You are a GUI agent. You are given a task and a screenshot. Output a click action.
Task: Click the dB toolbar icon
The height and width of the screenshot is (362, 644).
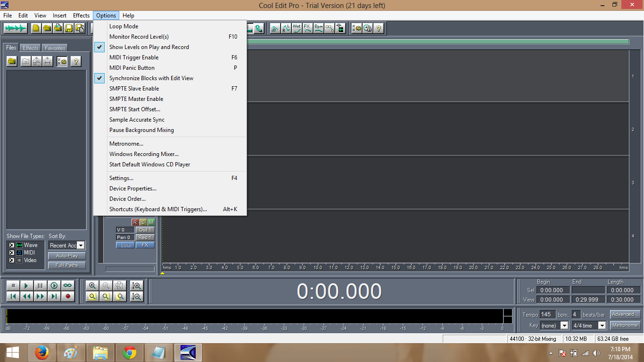274,28
